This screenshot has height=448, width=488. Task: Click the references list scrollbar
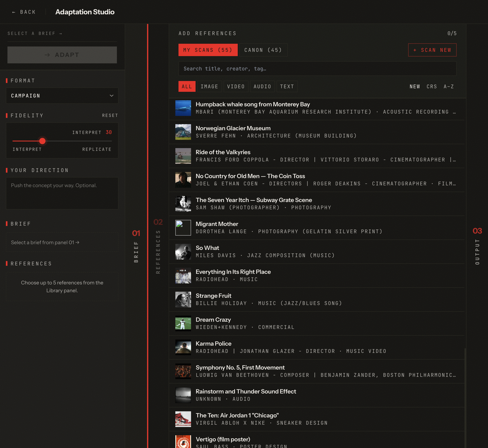465,398
